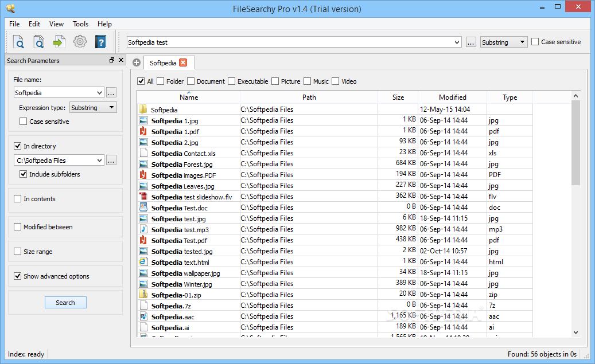Screen dimensions: 595x364
Task: Undock the Search Parameters panel
Action: (111, 60)
